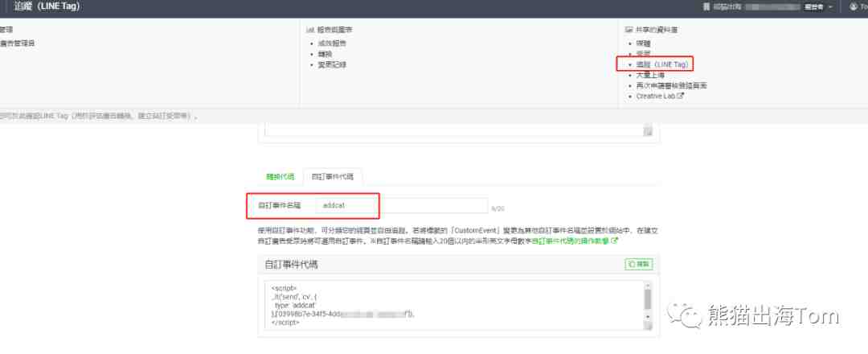This screenshot has height=354, width=868.
Task: Open the 成效報告 report entry
Action: point(332,43)
